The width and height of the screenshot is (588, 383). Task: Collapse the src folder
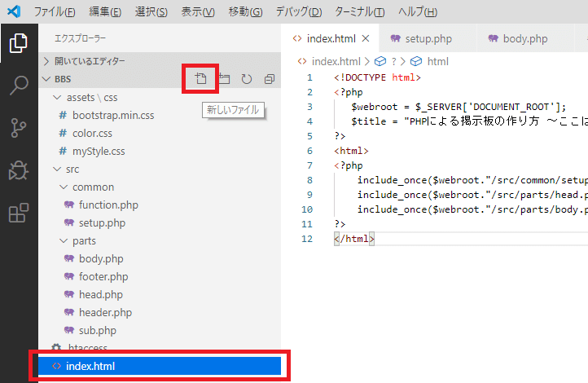57,169
